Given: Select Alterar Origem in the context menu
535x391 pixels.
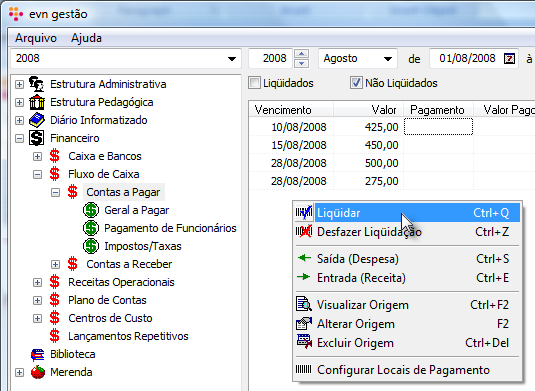Looking at the screenshot, I should (x=407, y=323).
